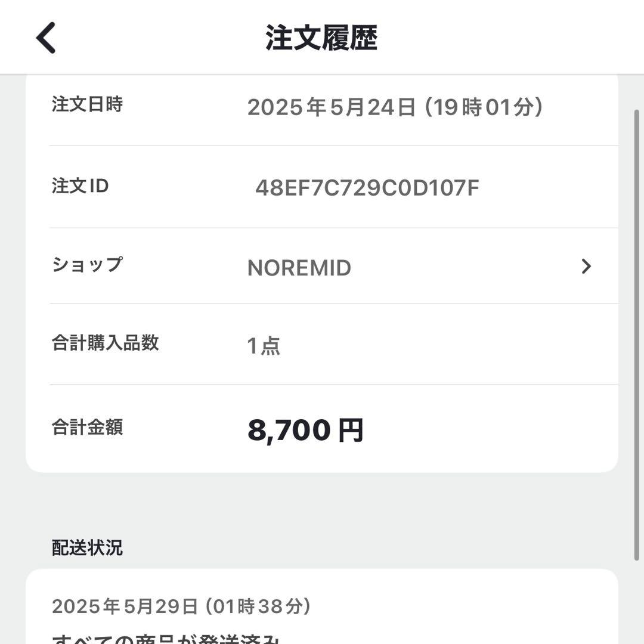Screen dimensions: 644x644
Task: Tap the back arrow at top left
Action: pyautogui.click(x=45, y=37)
